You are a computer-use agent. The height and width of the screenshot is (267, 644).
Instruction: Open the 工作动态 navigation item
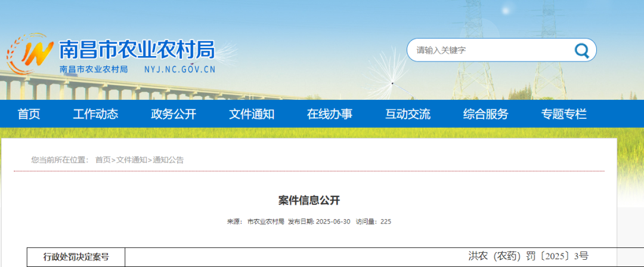[x=95, y=114]
